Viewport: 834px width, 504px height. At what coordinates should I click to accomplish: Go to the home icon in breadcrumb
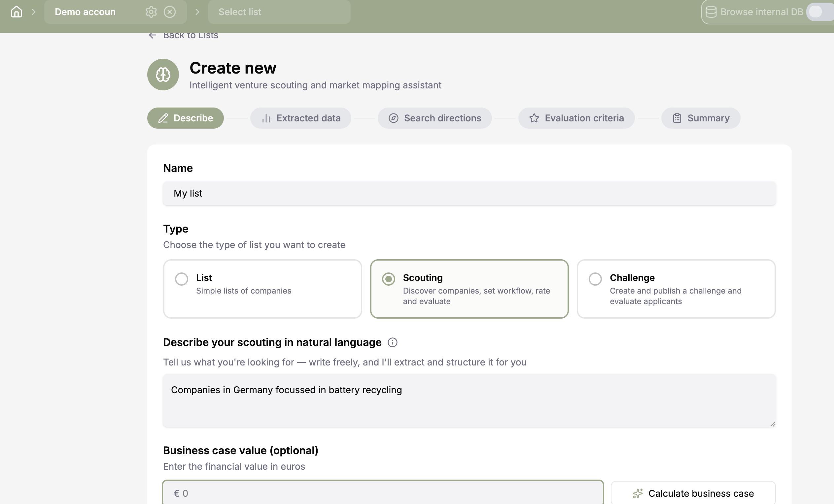16,12
